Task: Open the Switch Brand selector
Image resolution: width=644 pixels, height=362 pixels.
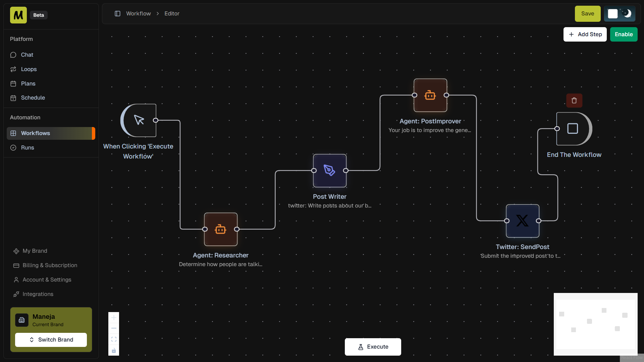Action: 51,340
